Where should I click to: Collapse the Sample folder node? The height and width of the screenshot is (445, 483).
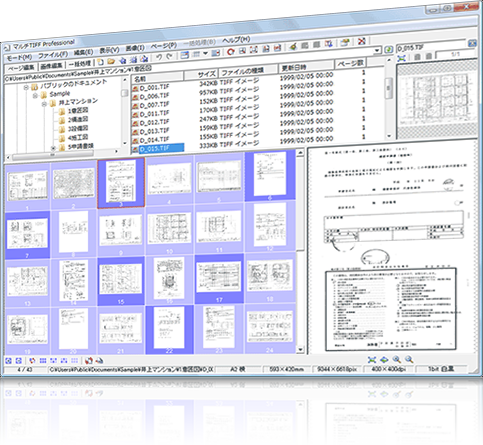[35, 96]
